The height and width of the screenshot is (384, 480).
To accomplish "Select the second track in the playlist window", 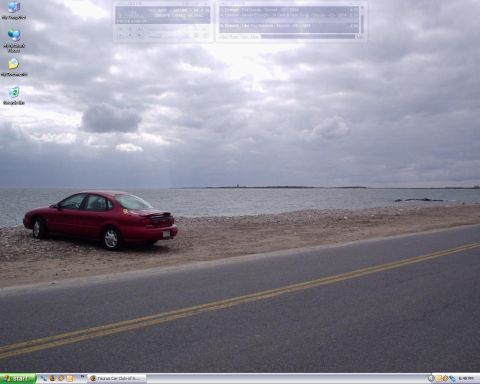I will [288, 15].
